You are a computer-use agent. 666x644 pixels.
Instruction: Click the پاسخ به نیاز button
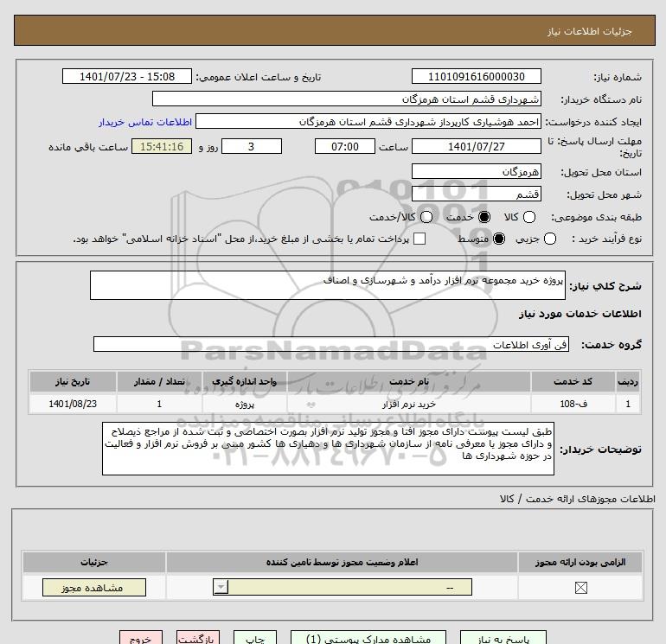tap(503, 639)
